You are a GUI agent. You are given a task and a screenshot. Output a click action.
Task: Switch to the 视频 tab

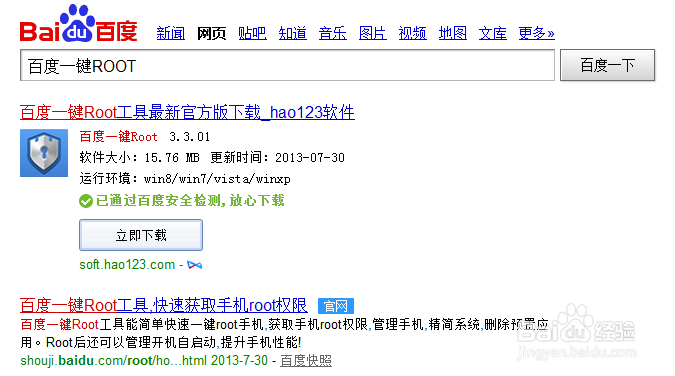coord(412,33)
